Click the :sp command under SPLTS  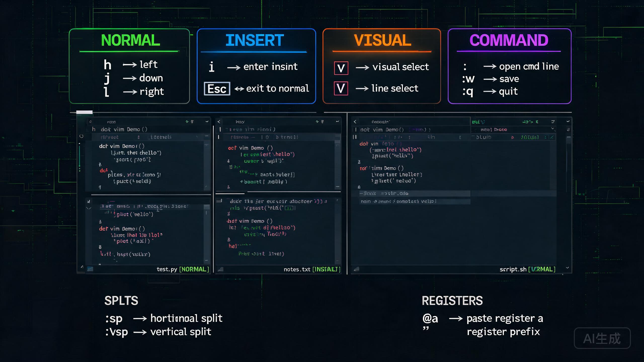[x=114, y=319]
